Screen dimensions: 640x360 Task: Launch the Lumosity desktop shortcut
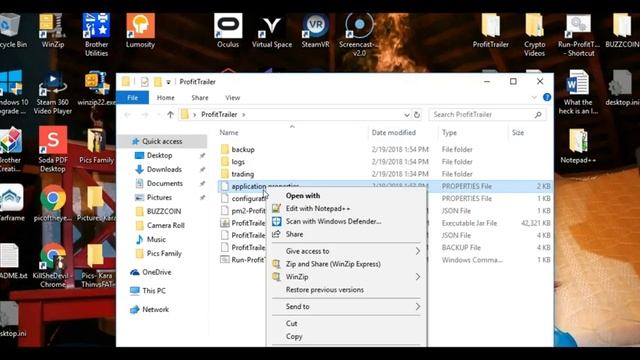[x=140, y=31]
